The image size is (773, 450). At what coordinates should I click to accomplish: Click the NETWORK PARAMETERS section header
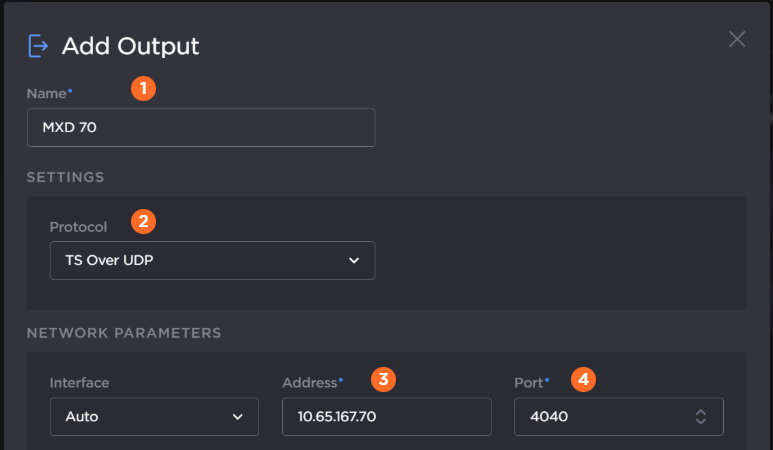(123, 332)
